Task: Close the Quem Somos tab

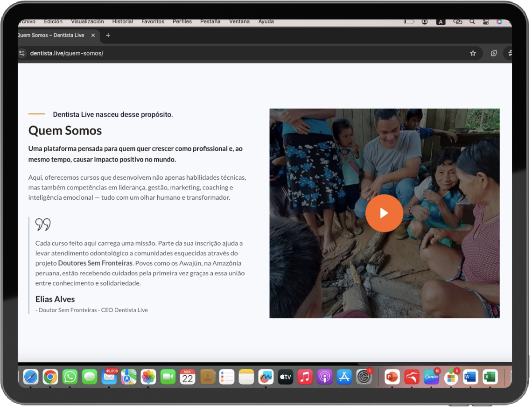Action: pyautogui.click(x=93, y=35)
